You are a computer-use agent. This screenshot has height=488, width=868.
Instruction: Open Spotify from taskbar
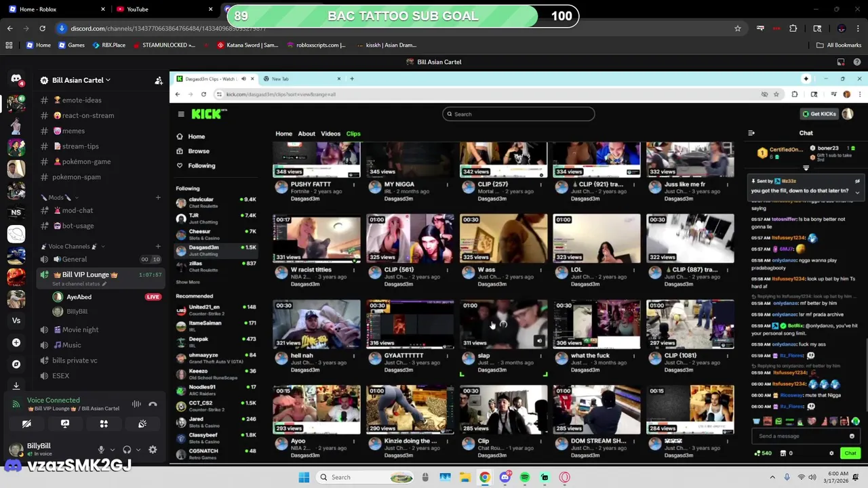tap(525, 477)
